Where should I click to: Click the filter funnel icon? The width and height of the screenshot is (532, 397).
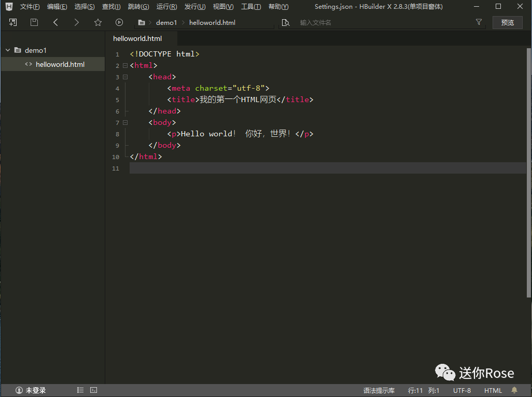[x=479, y=22]
